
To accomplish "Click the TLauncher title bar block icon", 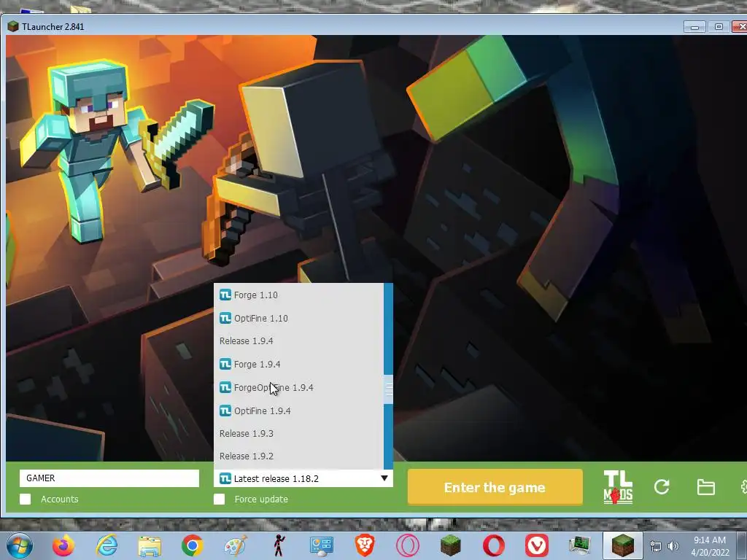I will [x=13, y=27].
